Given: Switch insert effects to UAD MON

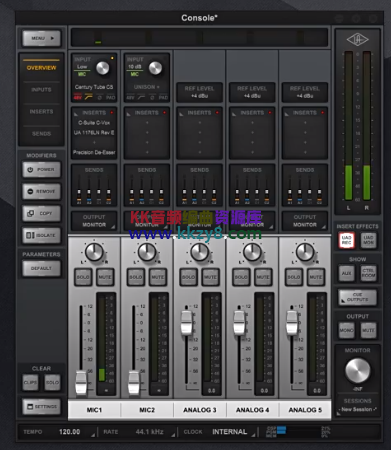Looking at the screenshot, I should 368,240.
